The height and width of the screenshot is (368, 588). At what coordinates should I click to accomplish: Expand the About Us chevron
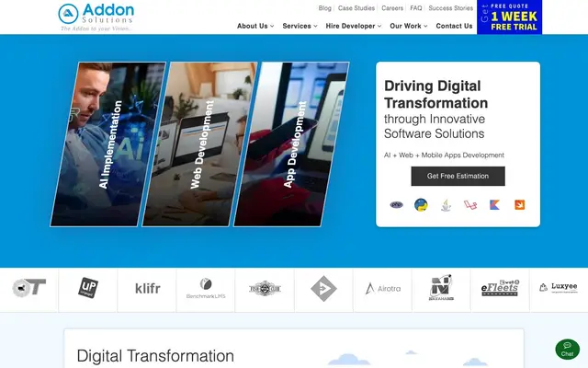click(272, 26)
